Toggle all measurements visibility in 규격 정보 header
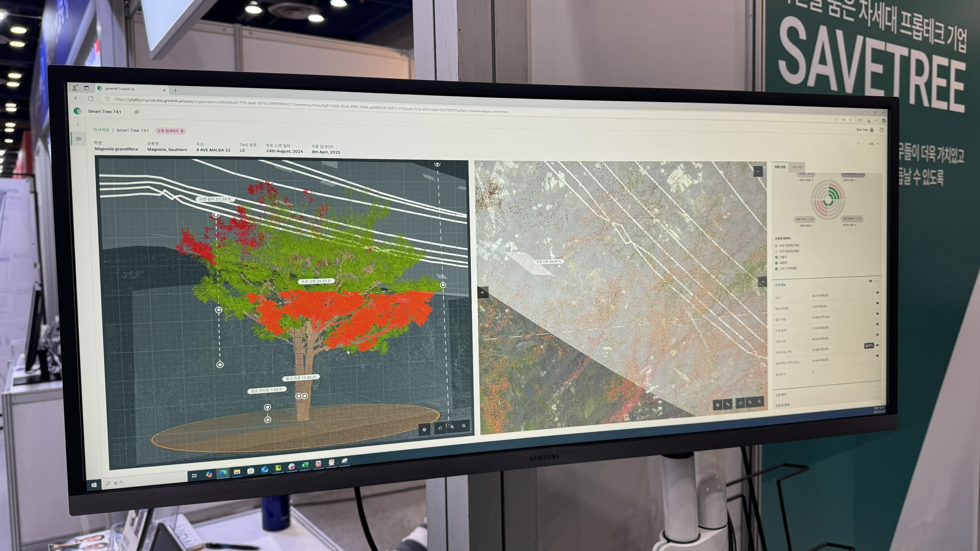Viewport: 980px width, 551px height. (870, 281)
